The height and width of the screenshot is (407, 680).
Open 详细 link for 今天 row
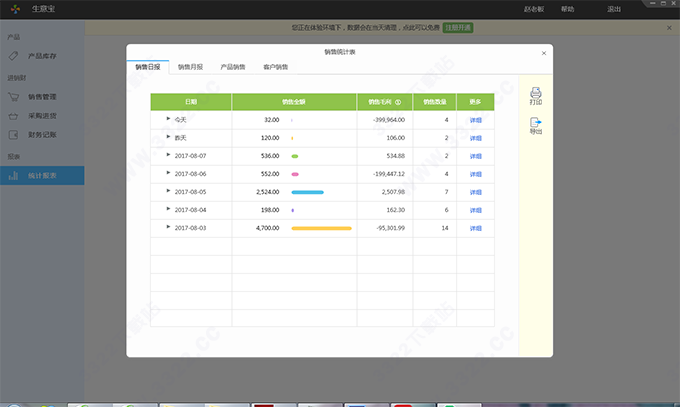(476, 120)
